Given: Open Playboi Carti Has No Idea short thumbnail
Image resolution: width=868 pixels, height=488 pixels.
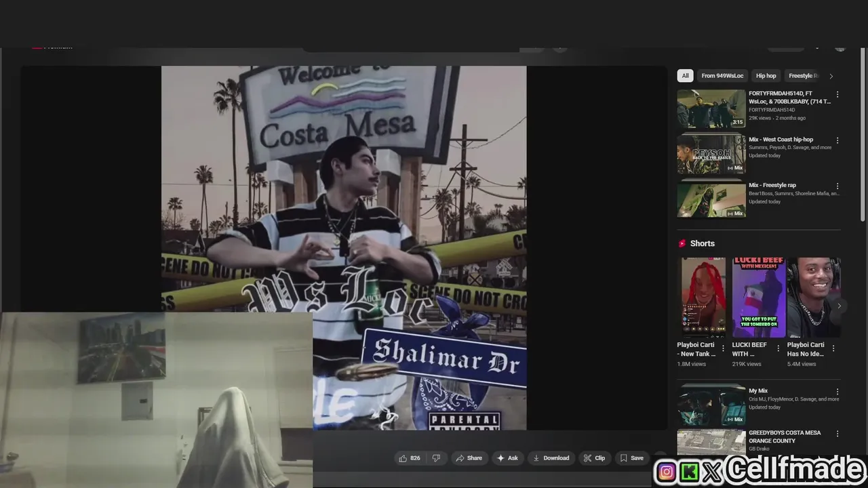Looking at the screenshot, I should [x=814, y=298].
